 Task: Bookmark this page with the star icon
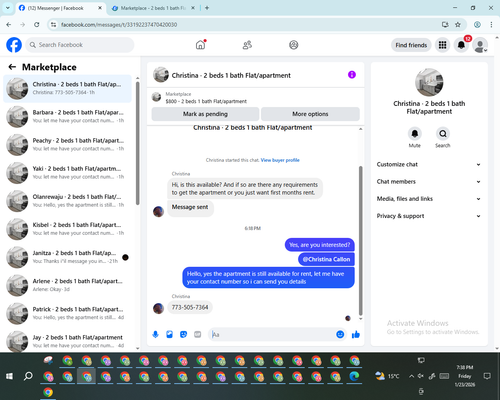458,25
